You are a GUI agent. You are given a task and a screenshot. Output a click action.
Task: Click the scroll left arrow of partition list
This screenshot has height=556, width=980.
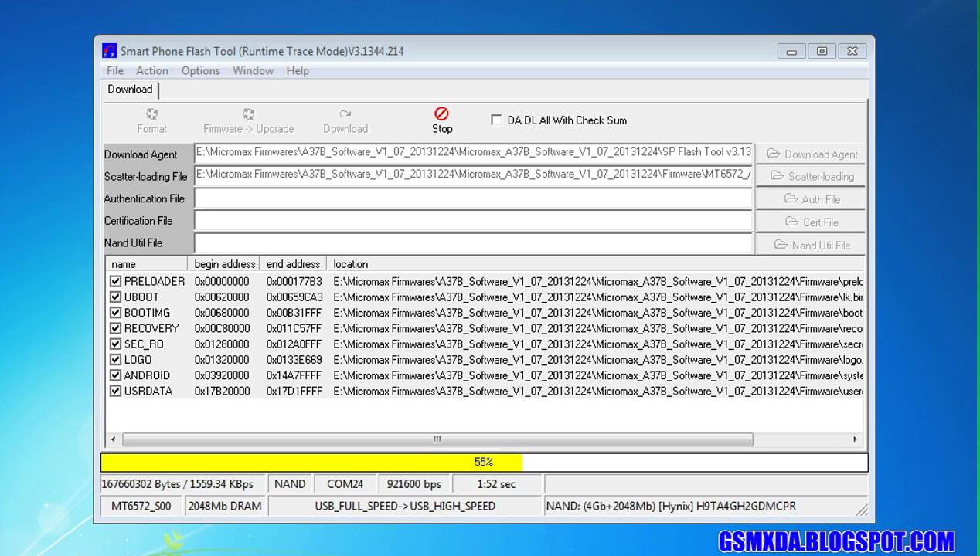pyautogui.click(x=114, y=439)
